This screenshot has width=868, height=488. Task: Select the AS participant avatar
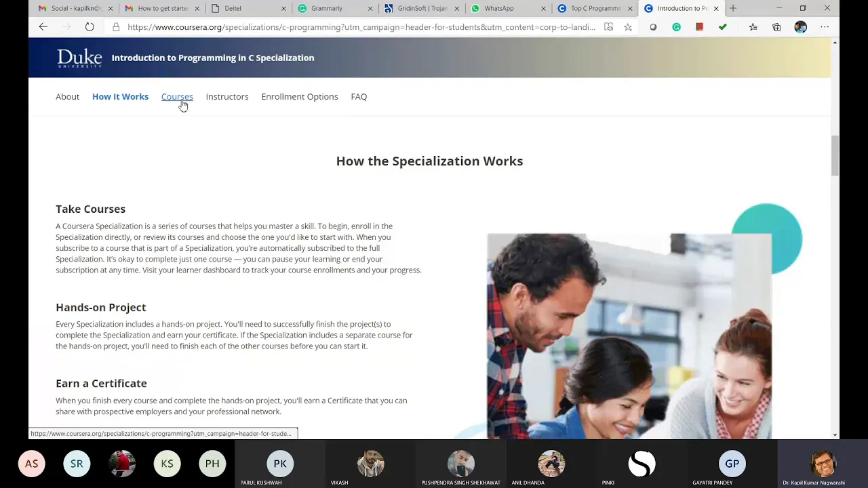pos(31,464)
